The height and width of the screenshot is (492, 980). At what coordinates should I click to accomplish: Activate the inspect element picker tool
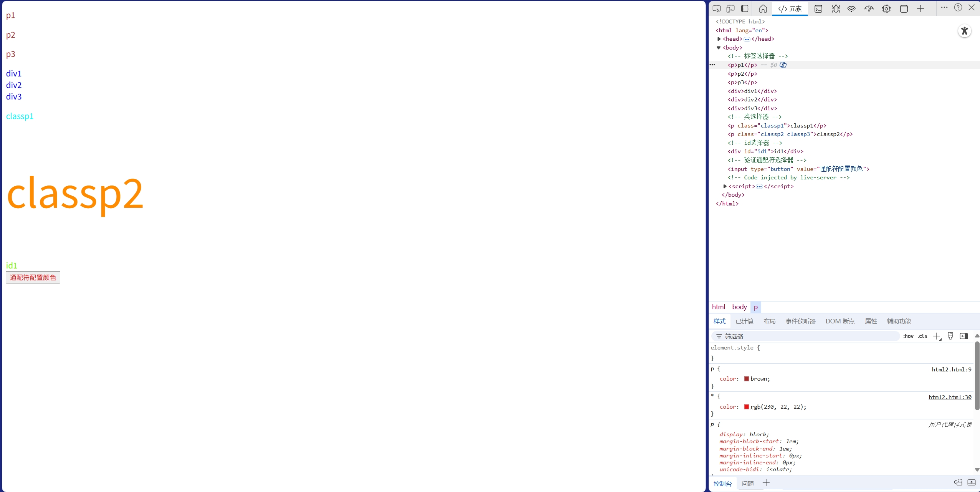click(716, 8)
